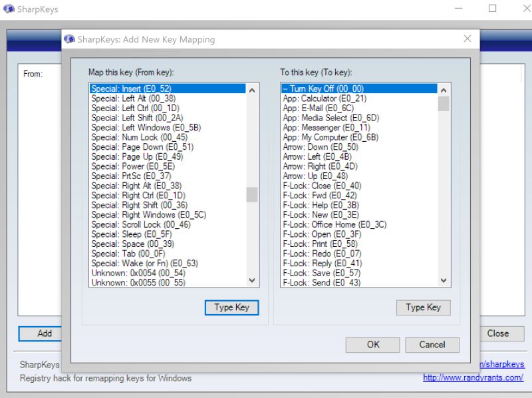Select Arrow: Right (E0_4D)
The image size is (532, 398).
pos(359,166)
